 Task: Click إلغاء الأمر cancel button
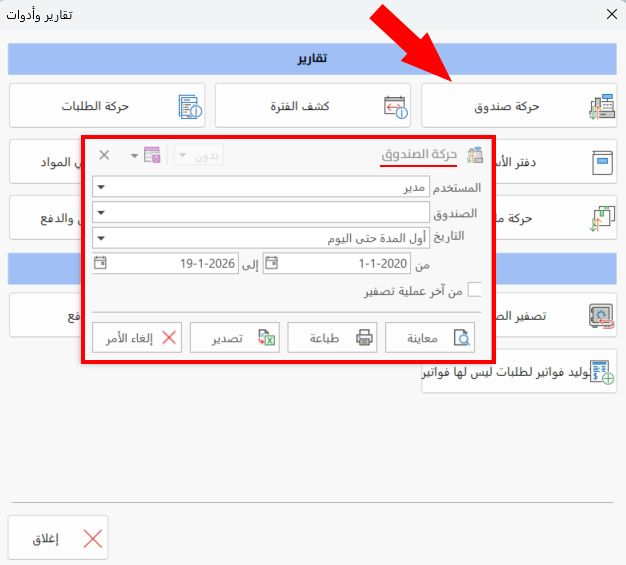pyautogui.click(x=137, y=338)
